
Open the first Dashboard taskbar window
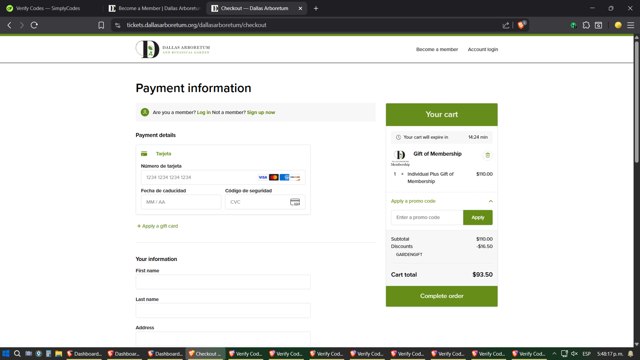coord(84,354)
